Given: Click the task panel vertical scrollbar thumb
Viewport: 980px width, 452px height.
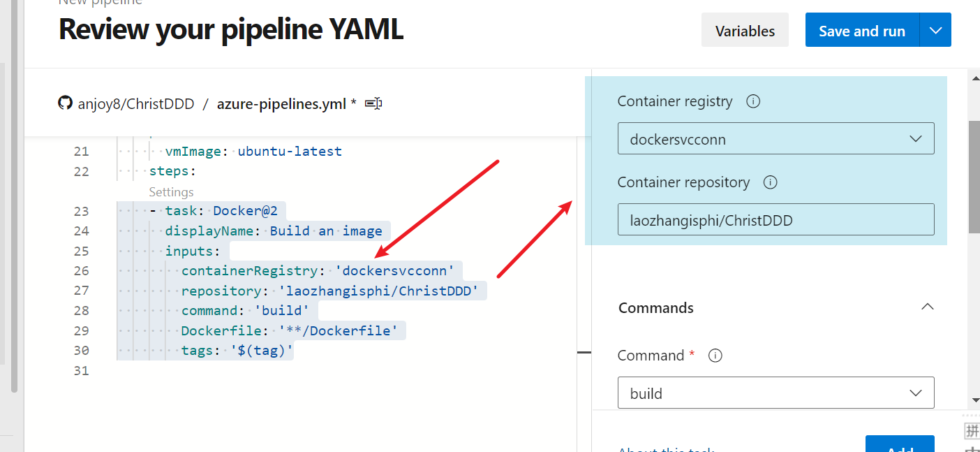Looking at the screenshot, I should [x=974, y=177].
